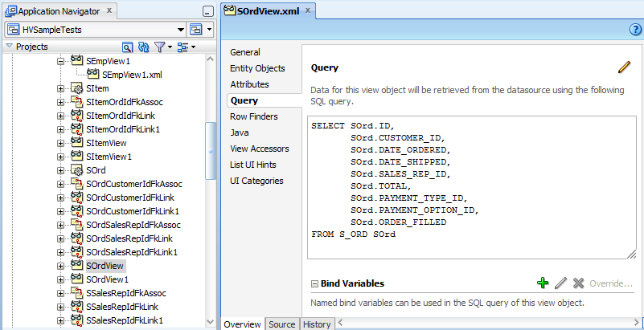Click the Find magnifier icon in Projects toolbar
Viewport: 644px width, 330px height.
[x=127, y=47]
